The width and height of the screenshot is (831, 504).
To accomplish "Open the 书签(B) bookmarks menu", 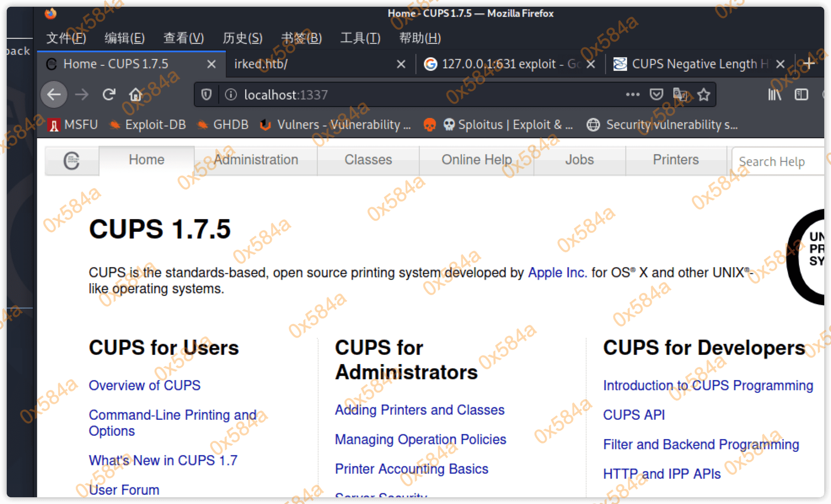I will [x=301, y=38].
